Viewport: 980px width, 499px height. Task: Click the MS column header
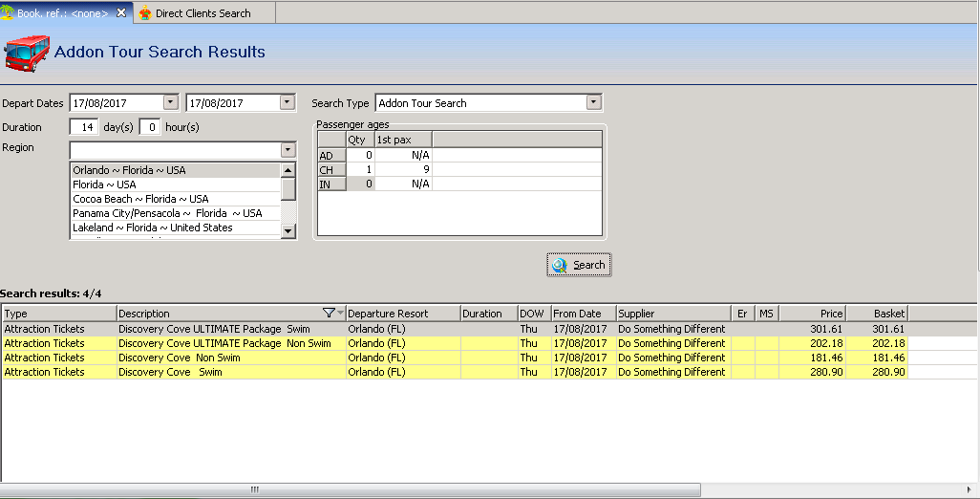point(767,314)
